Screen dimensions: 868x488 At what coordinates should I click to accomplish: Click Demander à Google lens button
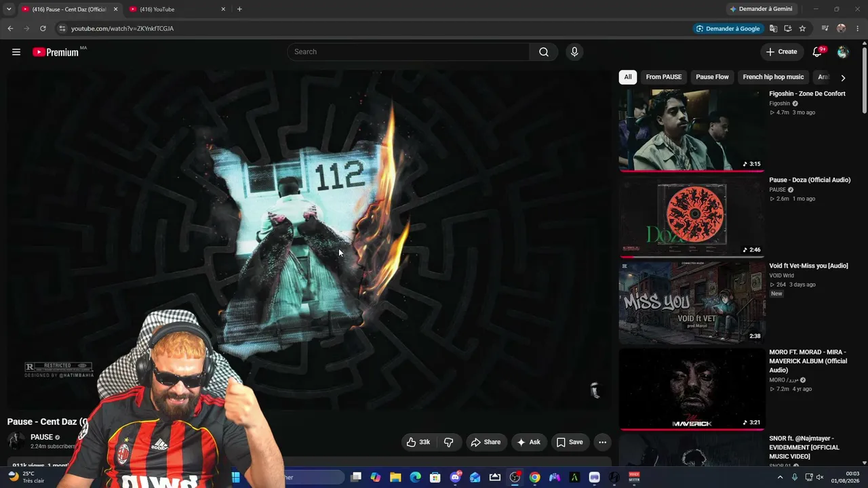tap(728, 28)
